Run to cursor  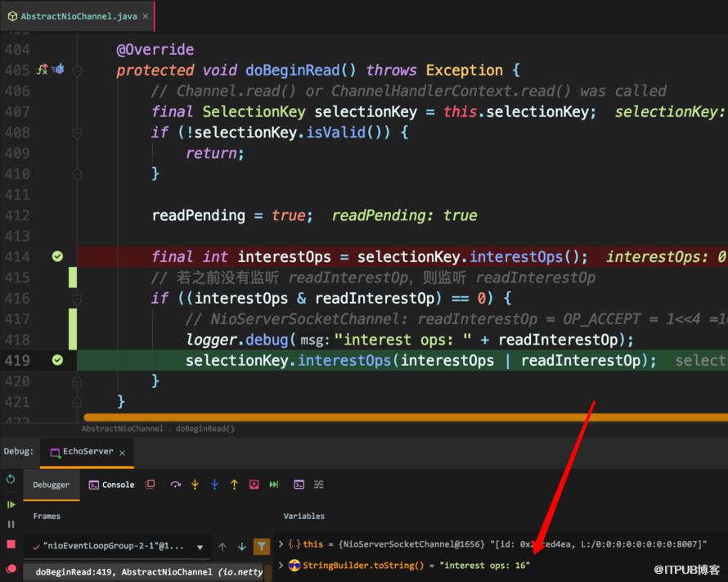[274, 485]
